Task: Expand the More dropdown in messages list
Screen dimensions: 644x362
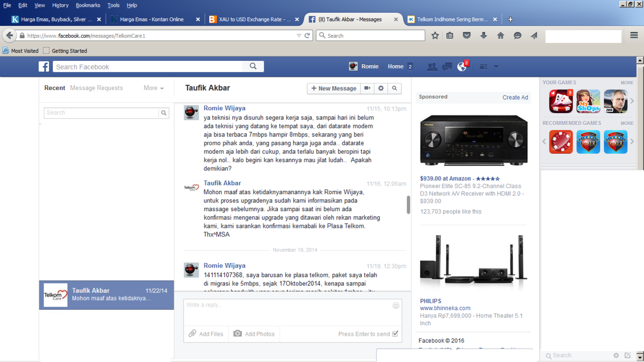Action: tap(153, 88)
